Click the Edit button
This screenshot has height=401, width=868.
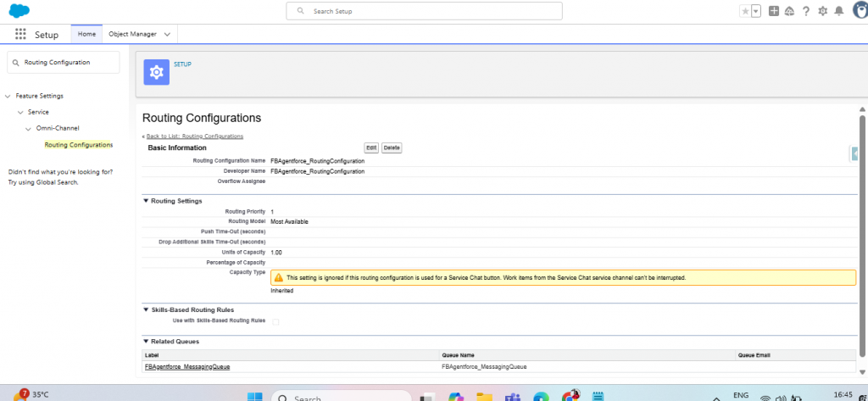click(x=371, y=148)
